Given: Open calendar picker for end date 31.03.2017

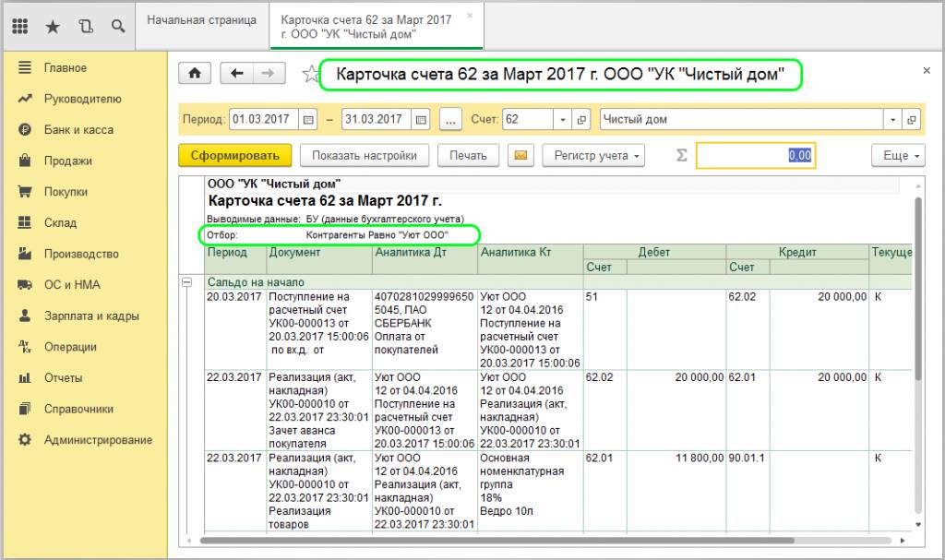Looking at the screenshot, I should (422, 120).
